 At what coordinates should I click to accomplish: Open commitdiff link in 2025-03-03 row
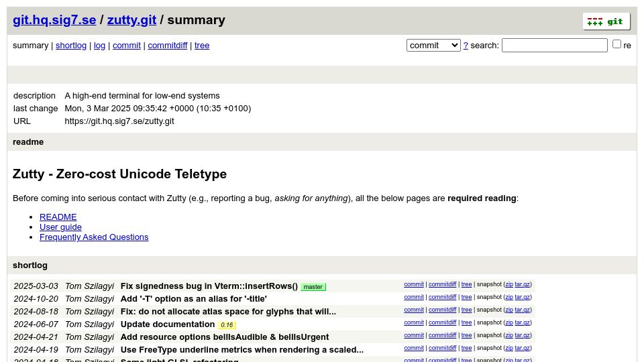(x=442, y=284)
